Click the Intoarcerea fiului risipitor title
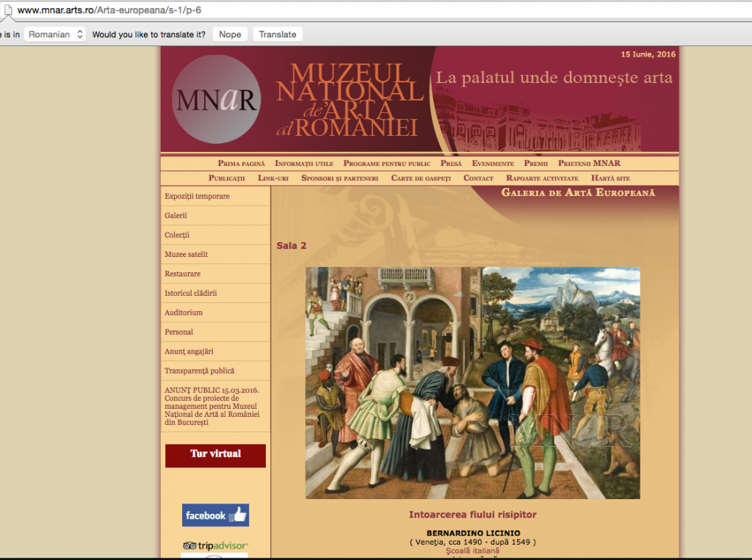The height and width of the screenshot is (560, 752). (x=473, y=514)
